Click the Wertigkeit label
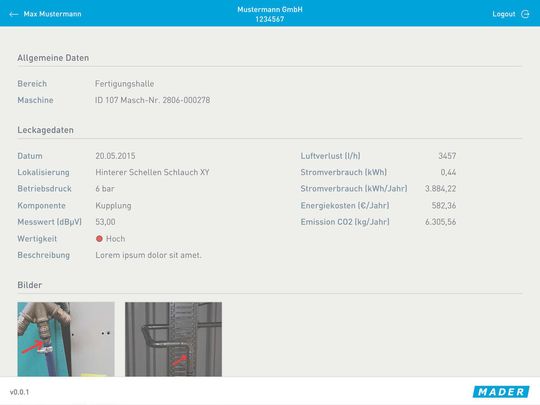540x405 pixels. 37,239
